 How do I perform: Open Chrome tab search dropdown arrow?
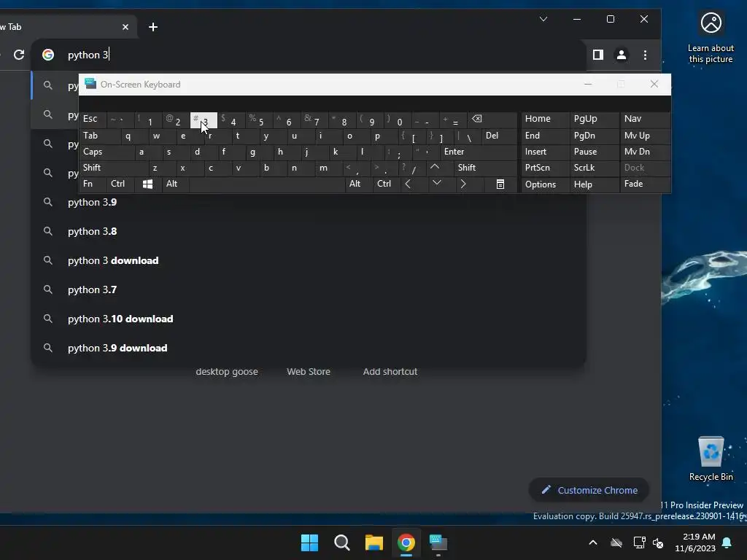point(543,19)
